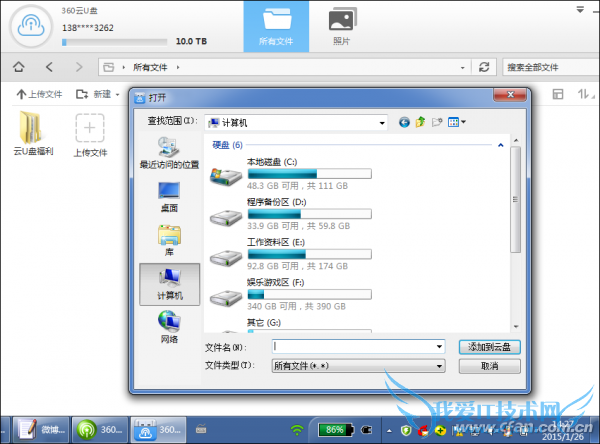Select 桌面 in the places bar
The image size is (600, 444).
tap(169, 197)
